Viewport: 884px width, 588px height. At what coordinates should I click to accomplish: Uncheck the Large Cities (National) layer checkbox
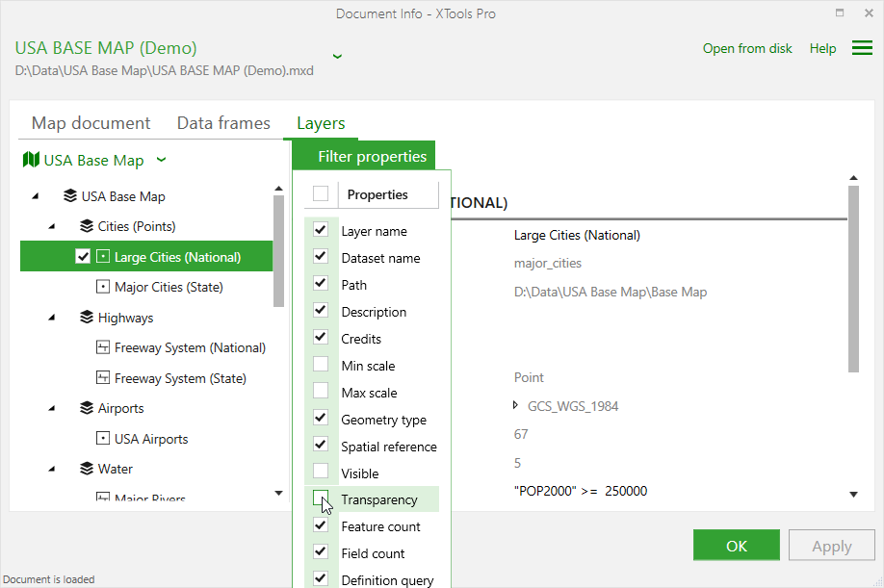coord(83,257)
